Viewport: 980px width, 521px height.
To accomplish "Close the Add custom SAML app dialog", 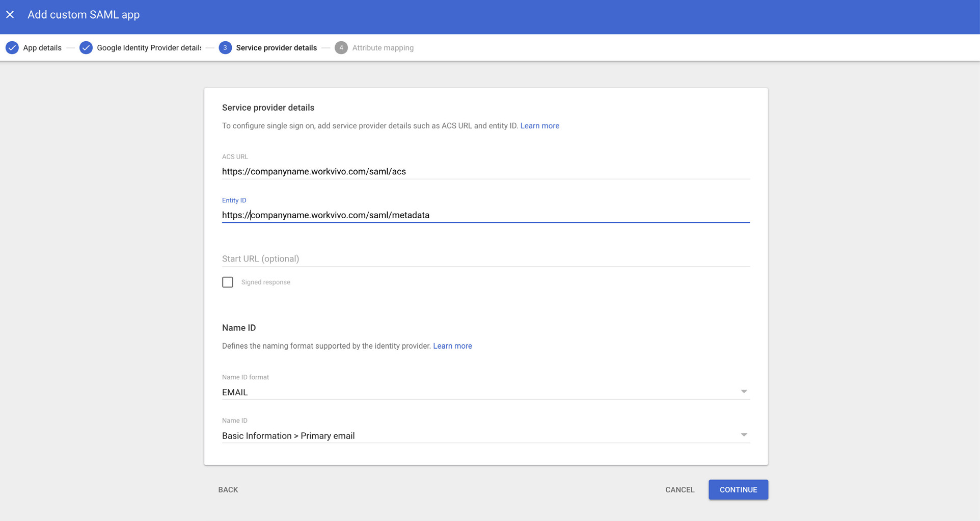I will pos(10,15).
